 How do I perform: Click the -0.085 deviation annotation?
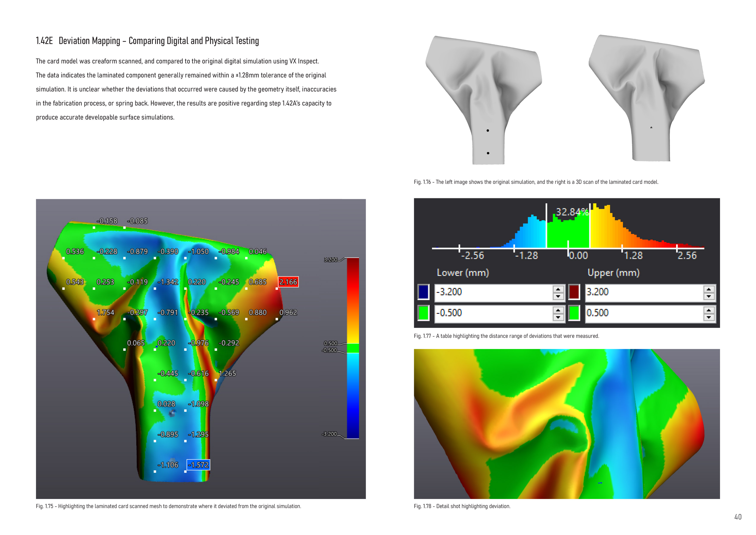(x=137, y=221)
